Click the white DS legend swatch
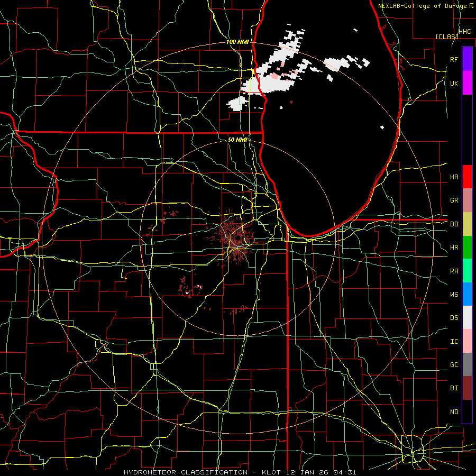Viewport: 476px width, 476px height. (x=467, y=317)
